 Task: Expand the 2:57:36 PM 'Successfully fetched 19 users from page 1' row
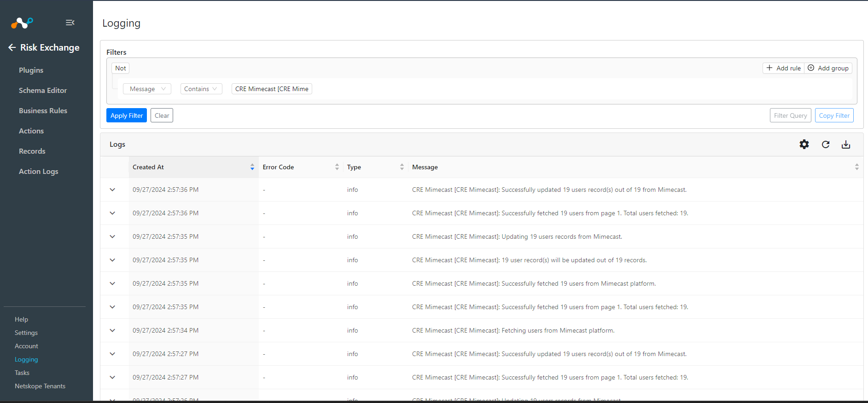click(112, 213)
